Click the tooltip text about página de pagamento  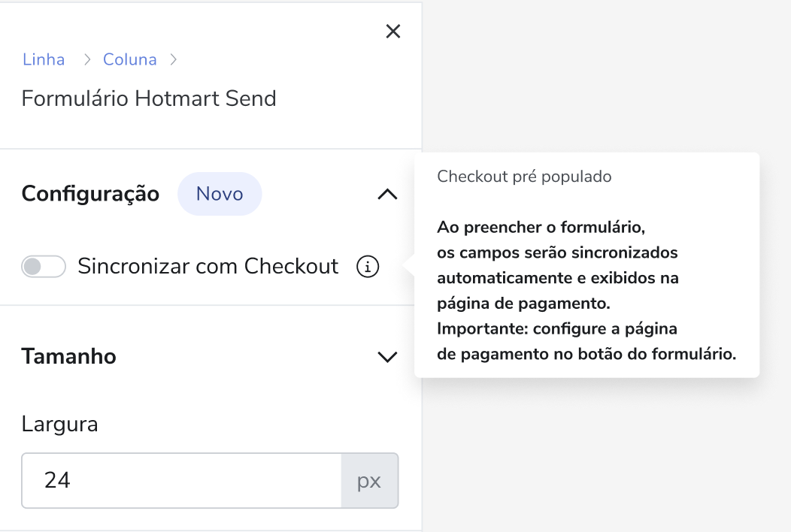click(523, 303)
